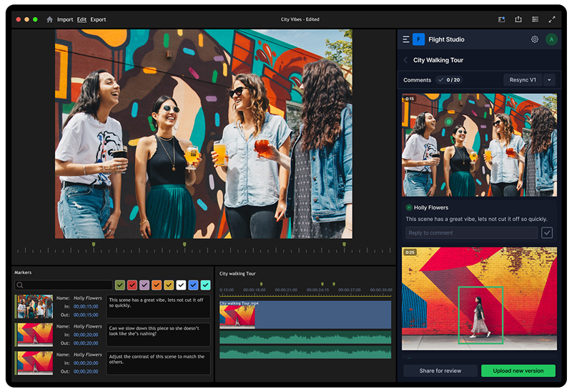Open the Import menu

(x=65, y=19)
